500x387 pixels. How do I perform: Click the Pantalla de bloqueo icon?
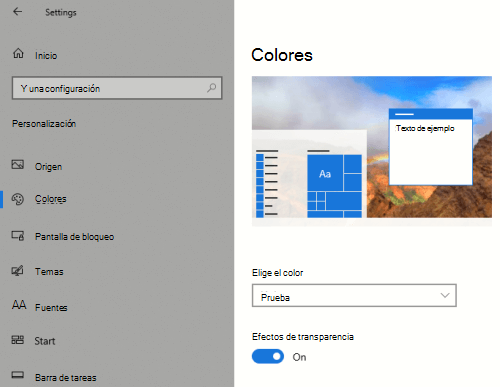(x=18, y=236)
